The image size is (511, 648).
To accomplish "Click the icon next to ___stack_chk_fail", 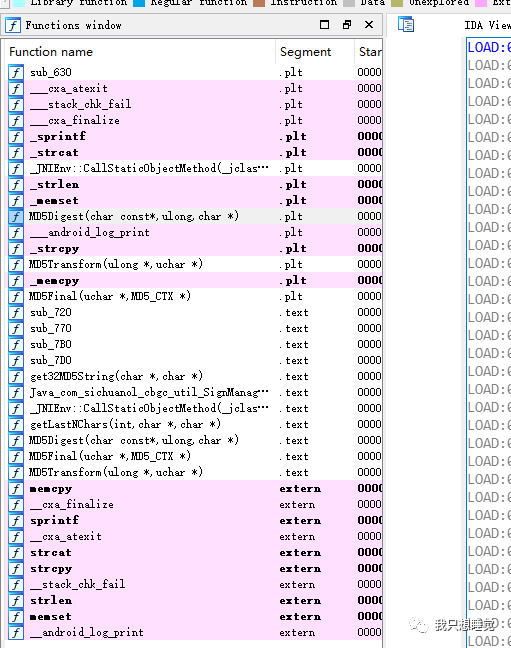I will pos(16,104).
